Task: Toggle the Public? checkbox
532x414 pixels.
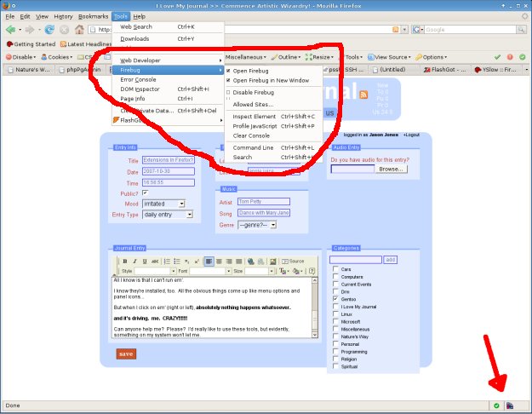Action: click(x=145, y=193)
